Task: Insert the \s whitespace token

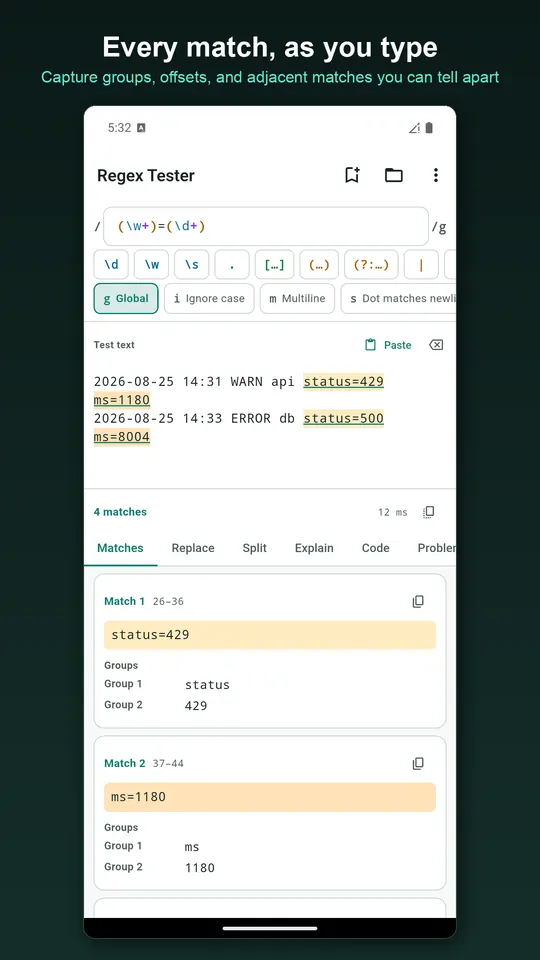Action: [x=192, y=264]
